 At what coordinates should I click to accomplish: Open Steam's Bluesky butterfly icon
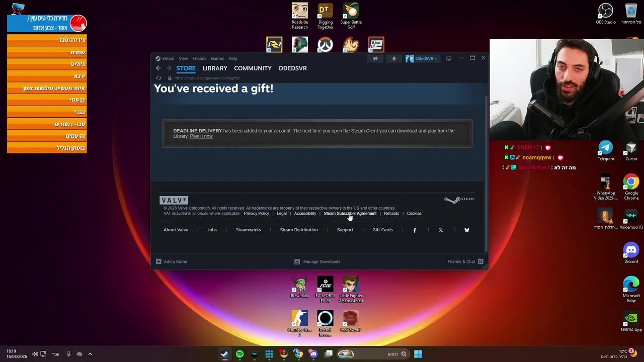(x=467, y=230)
